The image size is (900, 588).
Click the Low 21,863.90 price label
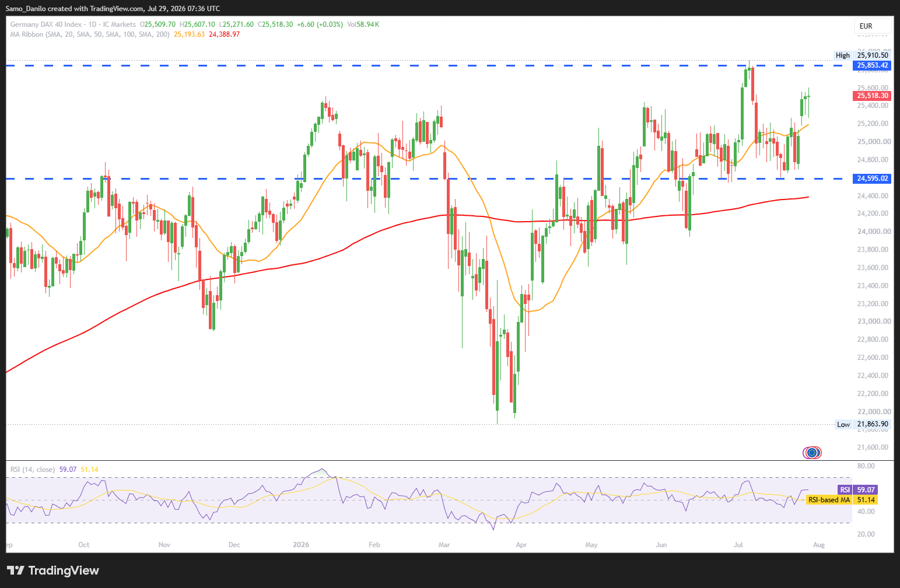coord(863,425)
